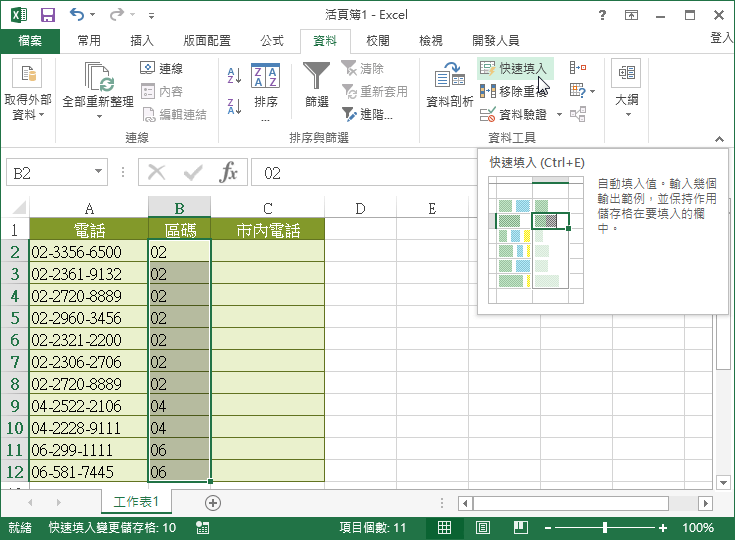Select column B header
The image size is (735, 540).
point(179,208)
